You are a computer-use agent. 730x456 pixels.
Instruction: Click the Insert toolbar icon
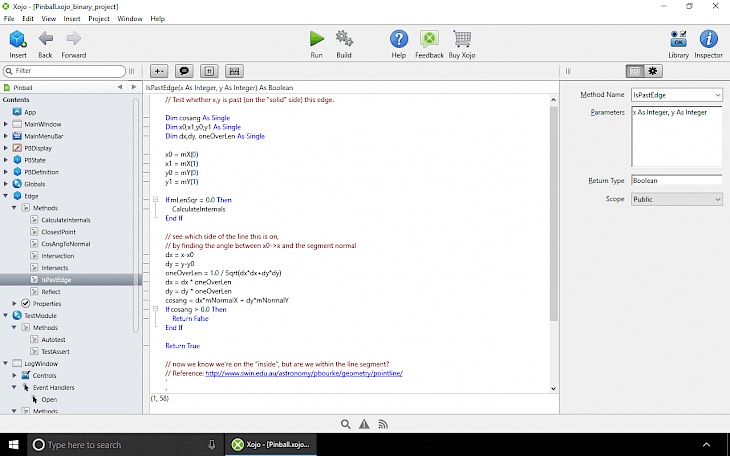pyautogui.click(x=18, y=44)
